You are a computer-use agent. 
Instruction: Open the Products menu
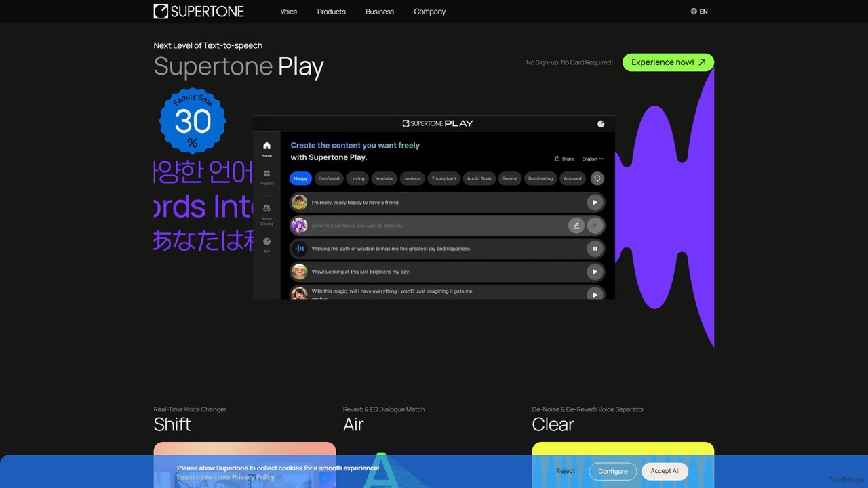pos(332,12)
